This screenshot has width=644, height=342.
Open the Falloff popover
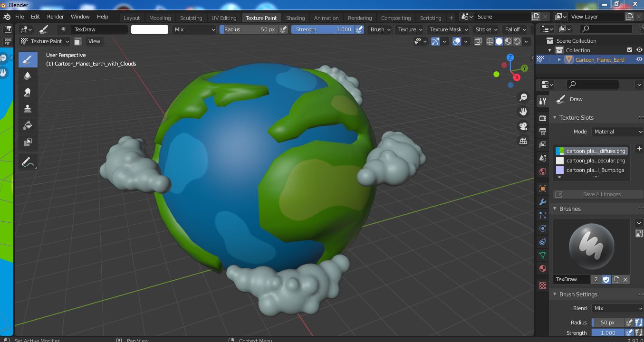(x=515, y=29)
